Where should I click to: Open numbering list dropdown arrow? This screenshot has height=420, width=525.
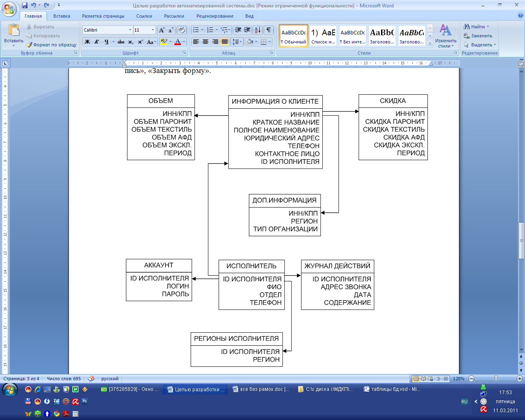click(217, 30)
